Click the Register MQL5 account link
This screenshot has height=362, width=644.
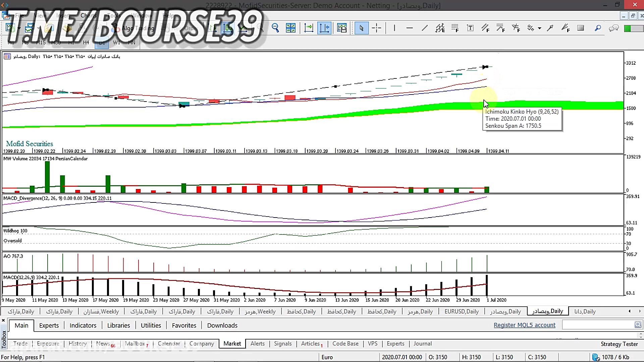tap(524, 325)
